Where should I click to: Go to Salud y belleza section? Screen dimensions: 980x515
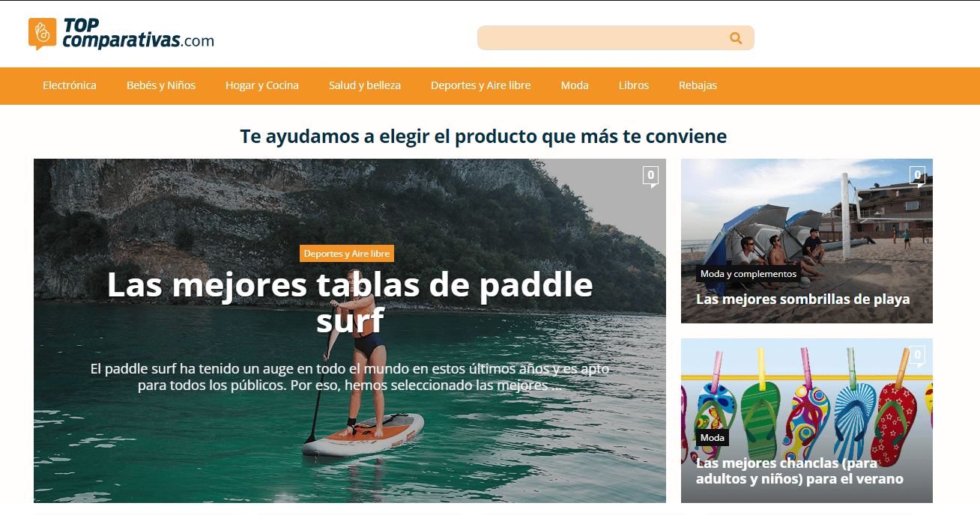pyautogui.click(x=365, y=85)
